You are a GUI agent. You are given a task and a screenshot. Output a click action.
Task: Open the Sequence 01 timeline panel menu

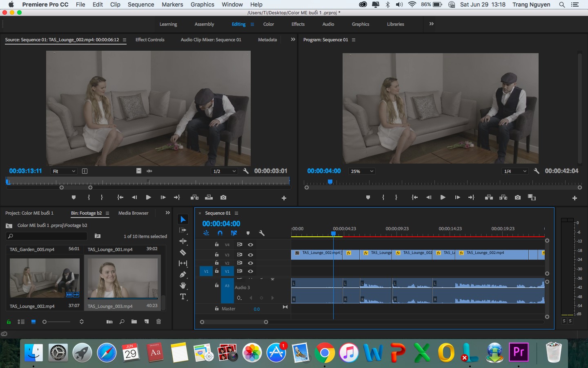[x=236, y=213]
